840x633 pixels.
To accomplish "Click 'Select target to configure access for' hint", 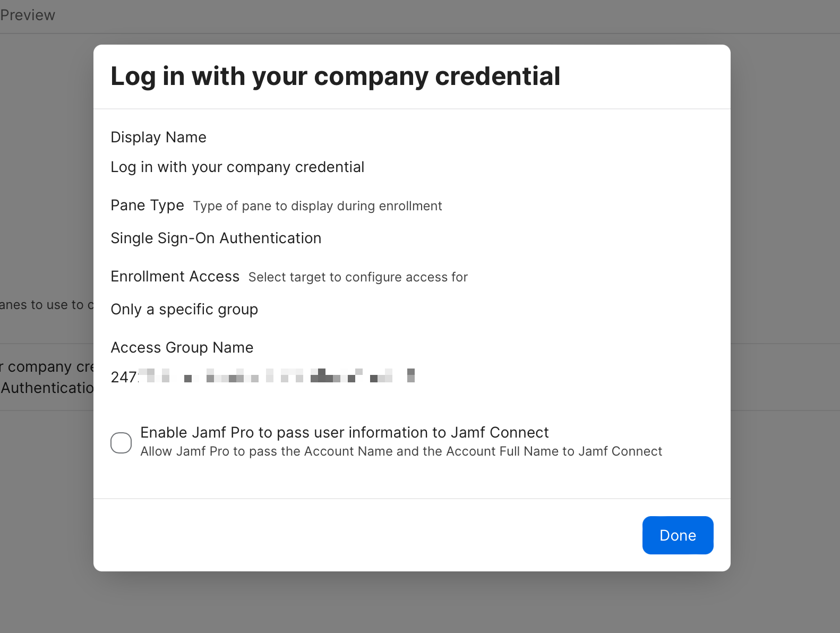I will click(x=357, y=277).
